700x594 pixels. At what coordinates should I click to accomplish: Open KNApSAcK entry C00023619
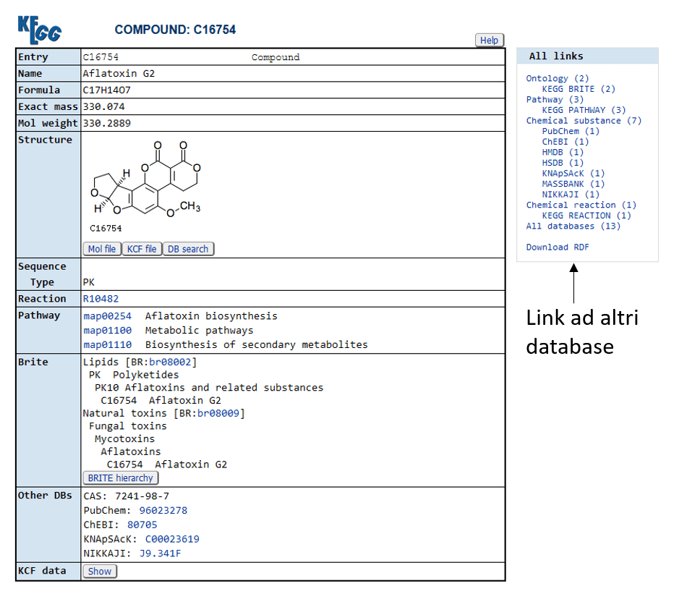click(x=172, y=540)
